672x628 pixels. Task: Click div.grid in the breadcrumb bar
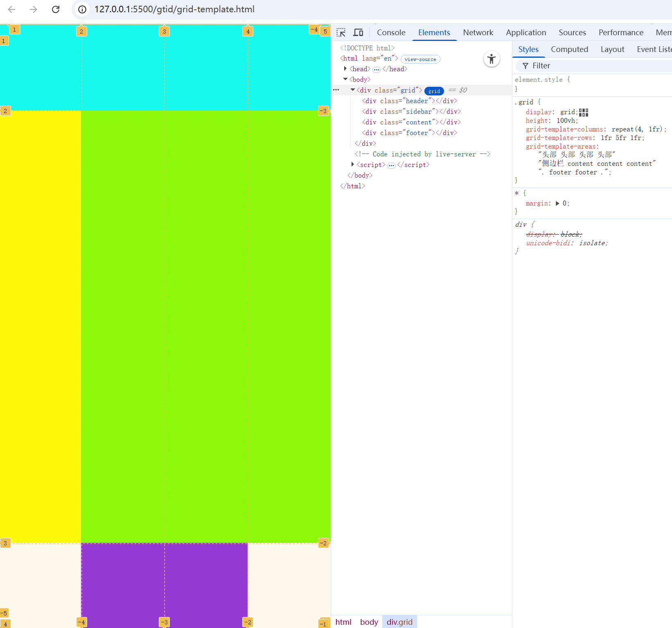(x=399, y=622)
